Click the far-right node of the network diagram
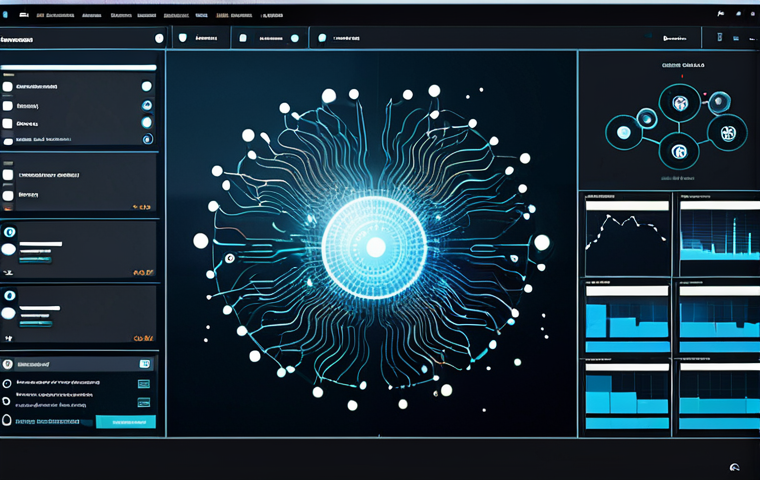Viewport: 760px width, 480px height. [x=727, y=131]
